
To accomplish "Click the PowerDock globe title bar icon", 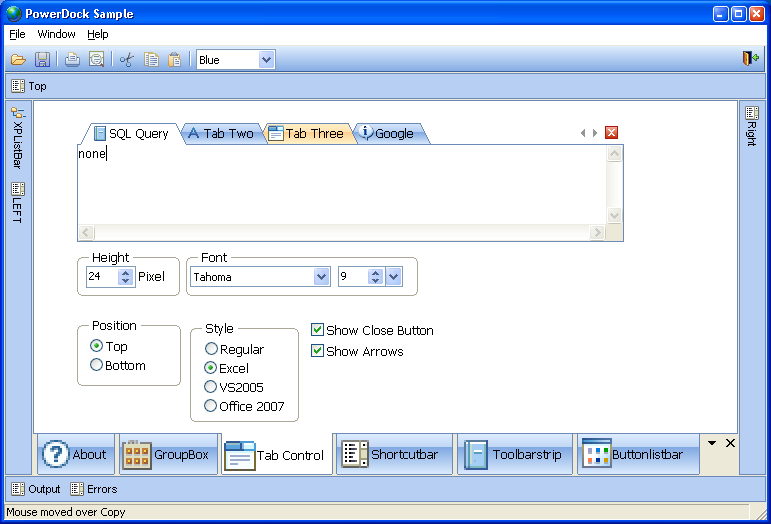I will [14, 13].
